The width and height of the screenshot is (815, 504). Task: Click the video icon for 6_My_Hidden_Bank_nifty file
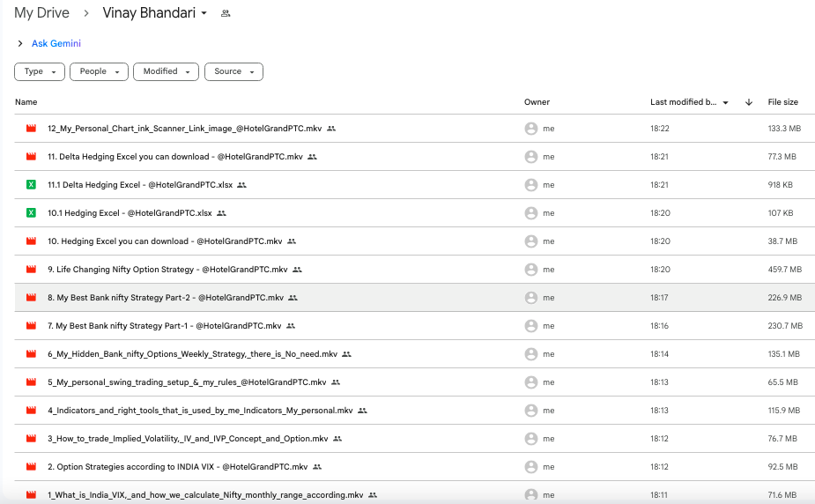click(31, 354)
